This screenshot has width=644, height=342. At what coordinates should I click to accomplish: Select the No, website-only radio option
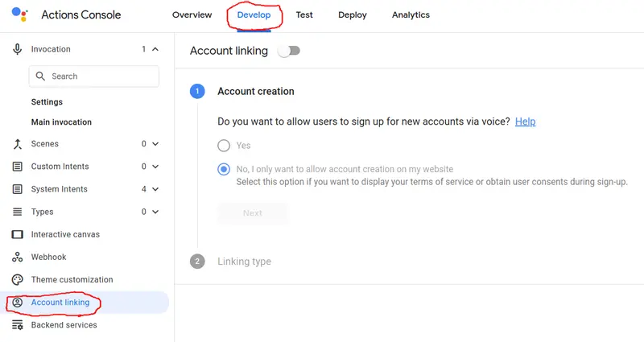224,169
